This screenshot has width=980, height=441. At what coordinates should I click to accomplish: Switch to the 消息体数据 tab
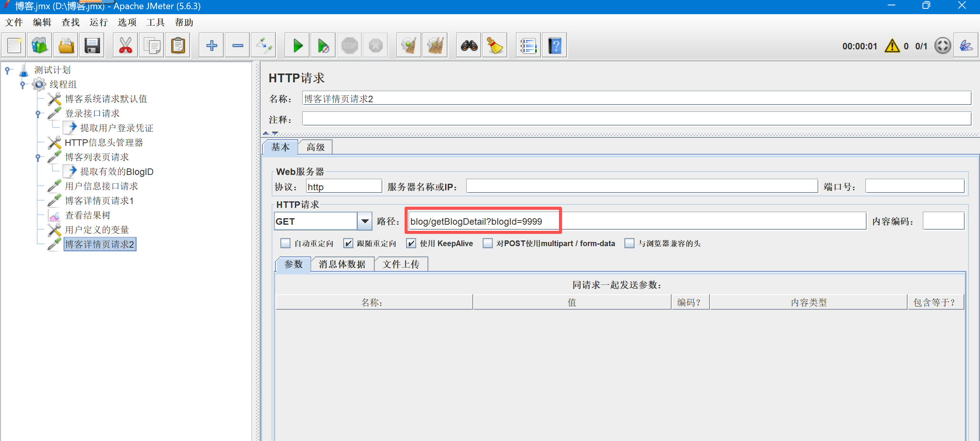point(342,264)
